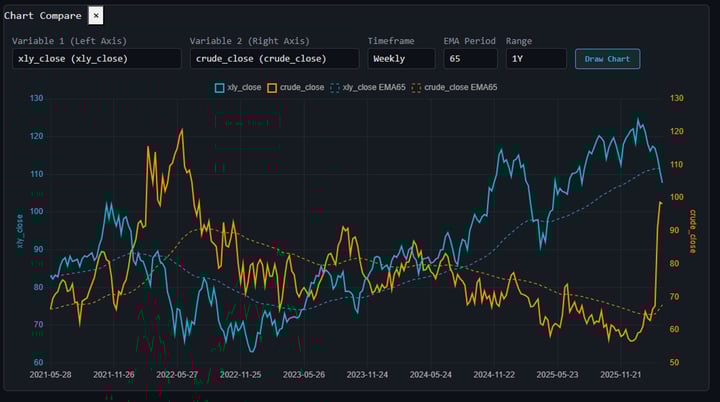Click the crude_close right axis title
Screen dimensions: 720x402
pyautogui.click(x=692, y=231)
